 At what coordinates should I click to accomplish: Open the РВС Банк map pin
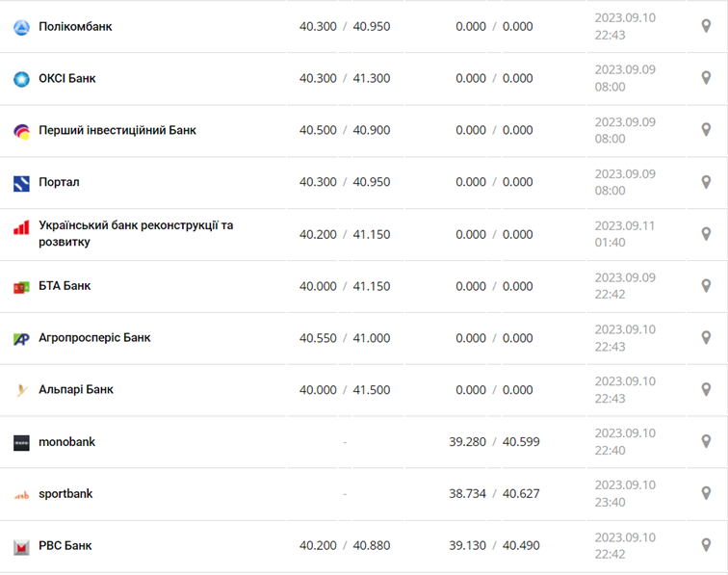click(x=706, y=546)
